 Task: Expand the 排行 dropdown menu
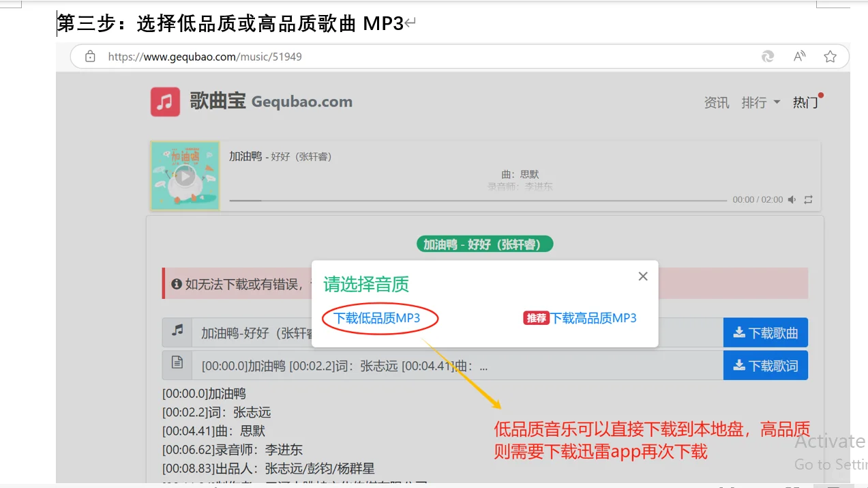pyautogui.click(x=760, y=102)
